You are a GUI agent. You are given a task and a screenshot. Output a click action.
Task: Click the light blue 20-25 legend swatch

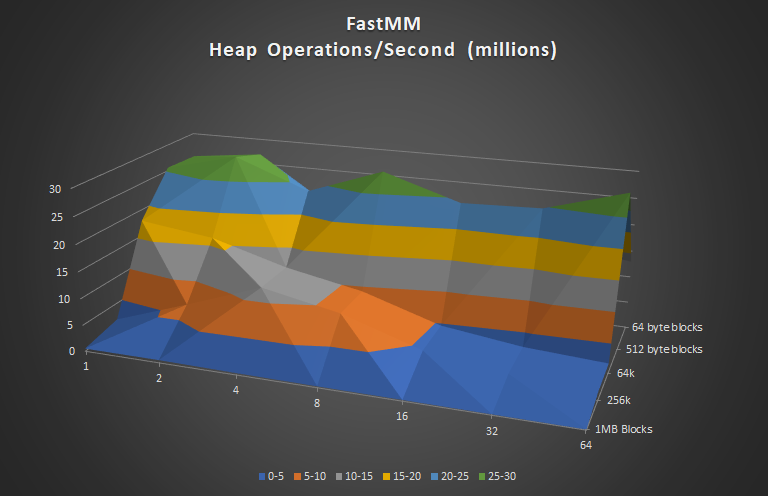[434, 476]
